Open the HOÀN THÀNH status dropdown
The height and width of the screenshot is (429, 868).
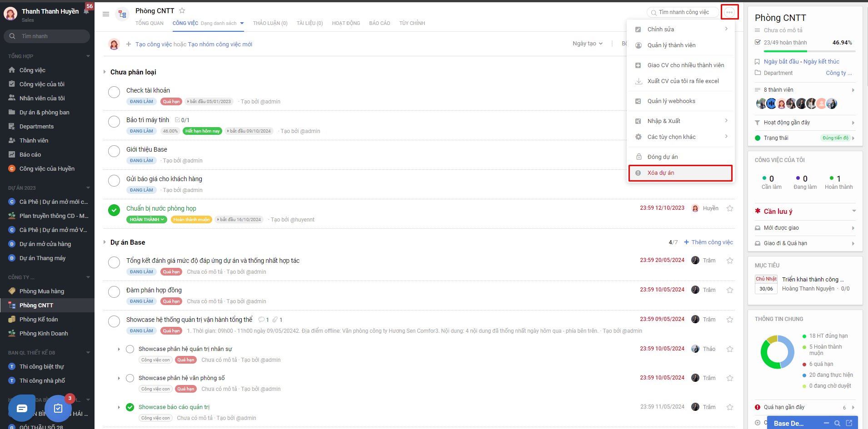coord(147,220)
